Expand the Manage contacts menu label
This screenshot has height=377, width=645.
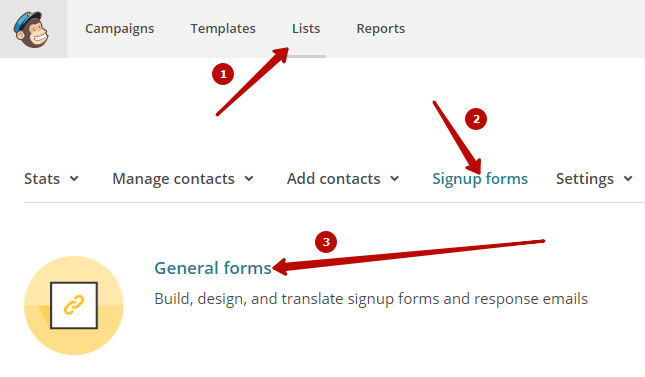174,179
